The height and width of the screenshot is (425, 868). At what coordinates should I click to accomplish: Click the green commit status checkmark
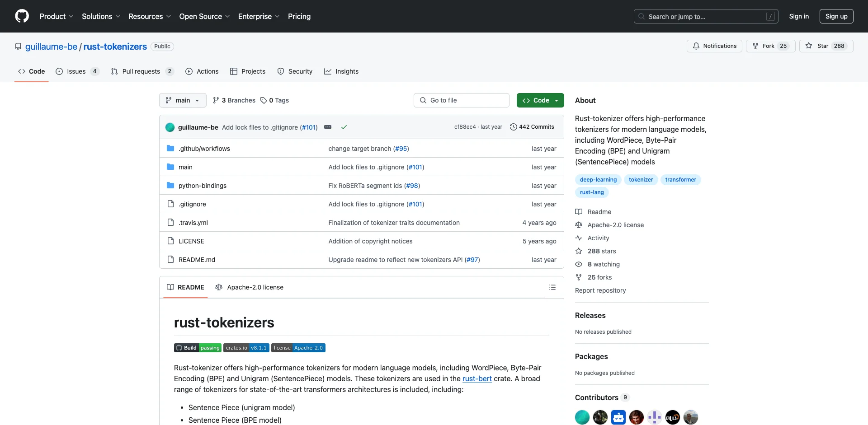[344, 127]
